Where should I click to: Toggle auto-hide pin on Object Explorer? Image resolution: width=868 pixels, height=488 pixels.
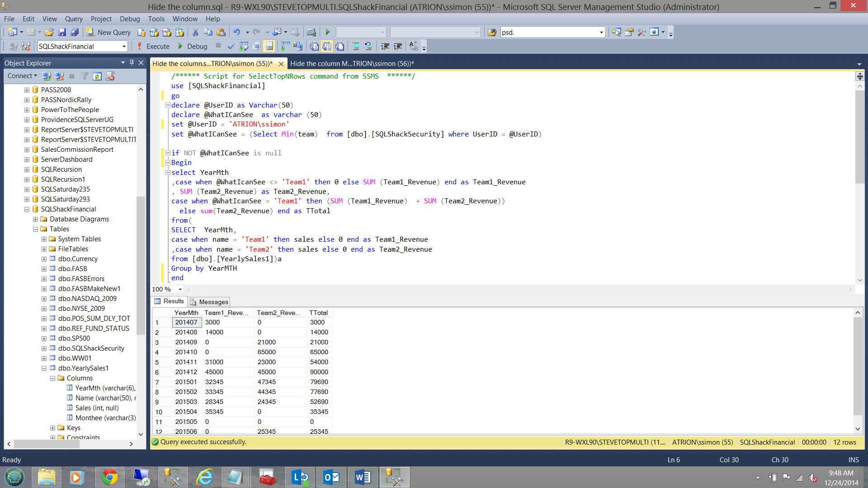(132, 63)
